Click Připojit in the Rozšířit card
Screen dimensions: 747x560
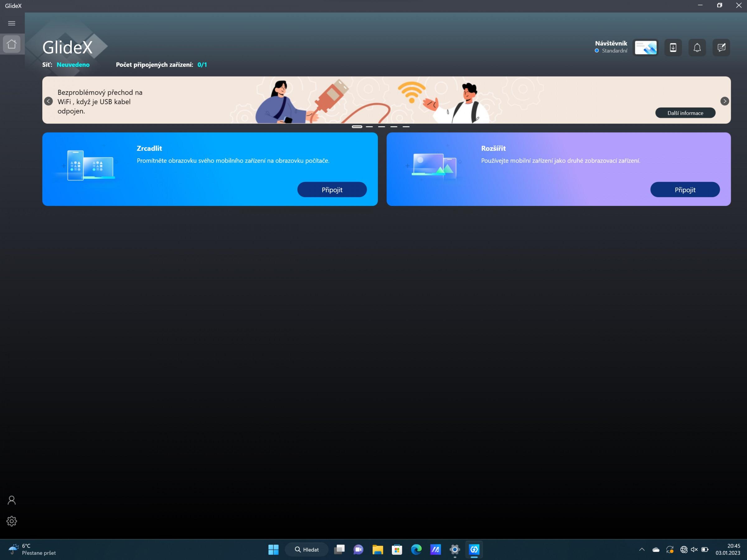tap(685, 190)
